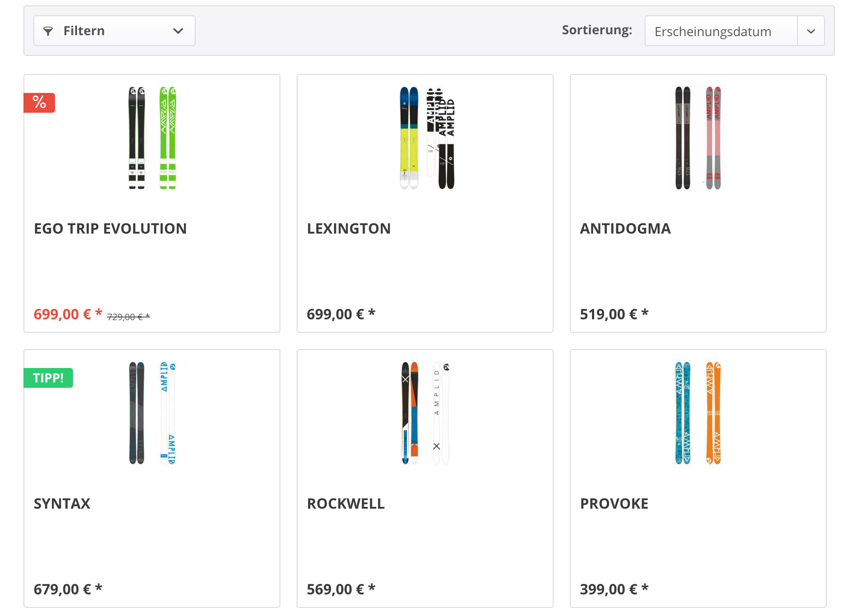Click the sort dropdown arrow button
The width and height of the screenshot is (843, 616).
811,31
